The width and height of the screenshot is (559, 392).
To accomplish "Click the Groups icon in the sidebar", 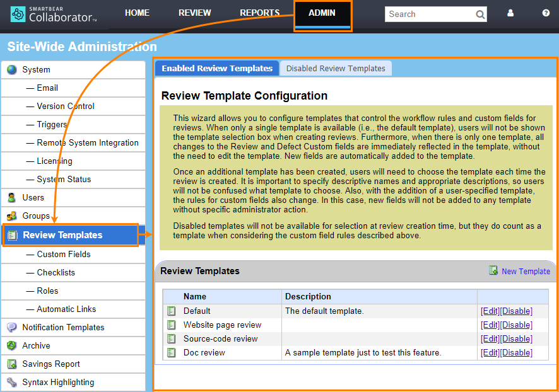I will coord(11,216).
